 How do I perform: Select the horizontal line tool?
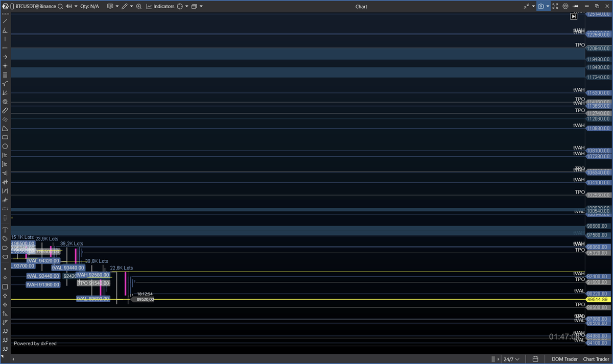[x=5, y=48]
